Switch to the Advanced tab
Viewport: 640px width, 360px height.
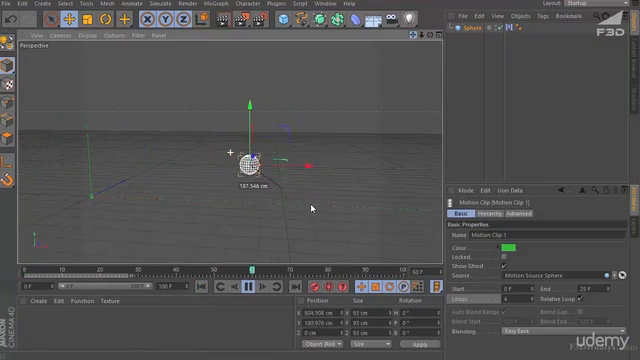(x=519, y=213)
